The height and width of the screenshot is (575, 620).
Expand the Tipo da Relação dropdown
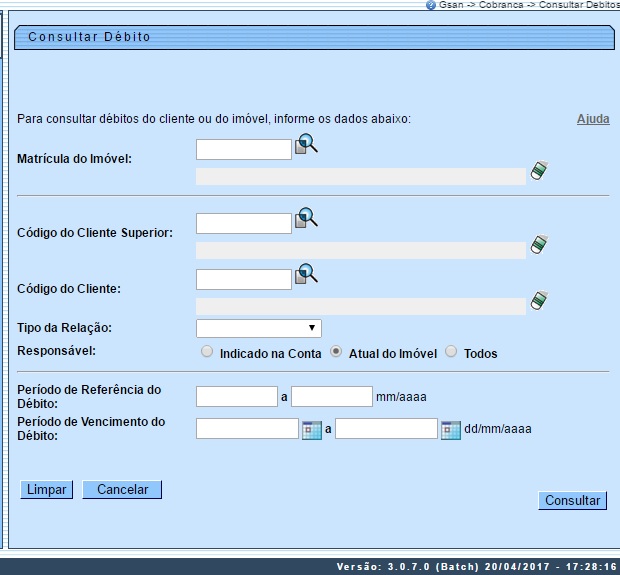coord(258,328)
